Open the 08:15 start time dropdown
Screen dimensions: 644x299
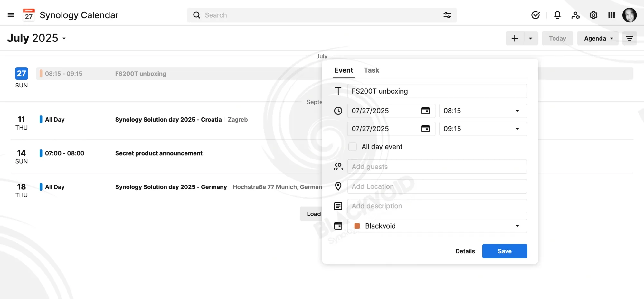pos(483,111)
